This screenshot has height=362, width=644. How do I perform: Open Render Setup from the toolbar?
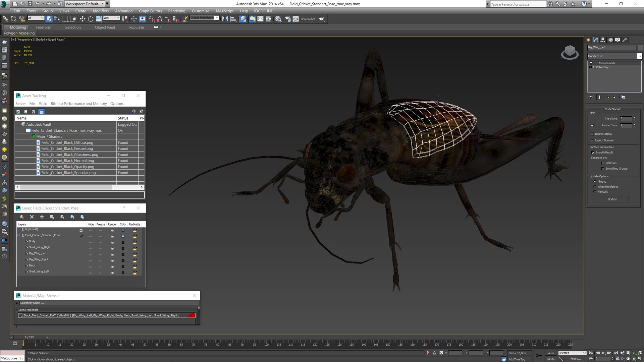pyautogui.click(x=287, y=19)
